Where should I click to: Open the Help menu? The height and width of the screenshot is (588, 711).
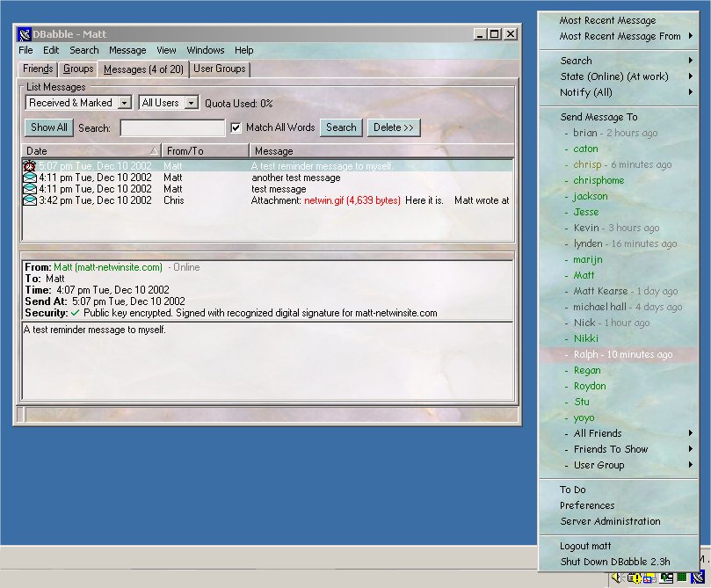click(x=244, y=50)
